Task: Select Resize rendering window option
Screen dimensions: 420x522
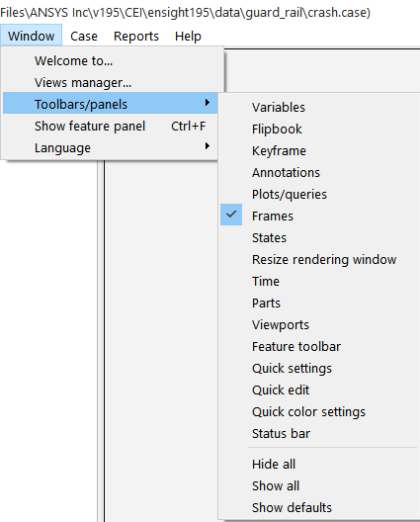Action: (319, 260)
